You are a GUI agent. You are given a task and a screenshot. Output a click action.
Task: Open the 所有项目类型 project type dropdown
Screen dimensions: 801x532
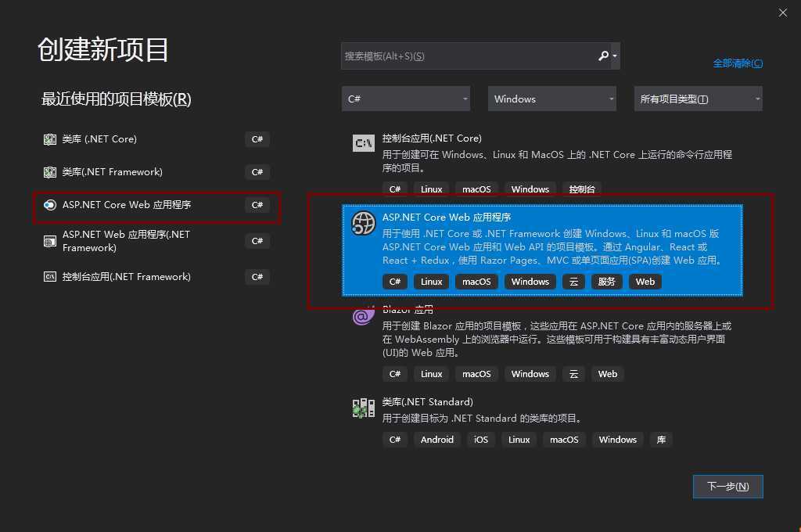[699, 99]
